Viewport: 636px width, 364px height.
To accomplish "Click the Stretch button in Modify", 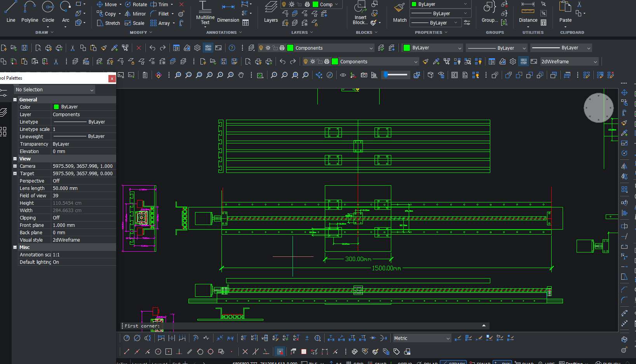I will point(108,23).
